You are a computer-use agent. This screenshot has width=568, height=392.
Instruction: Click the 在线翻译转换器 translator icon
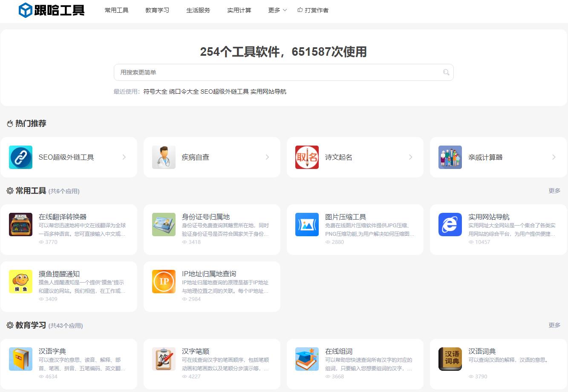[x=20, y=224]
